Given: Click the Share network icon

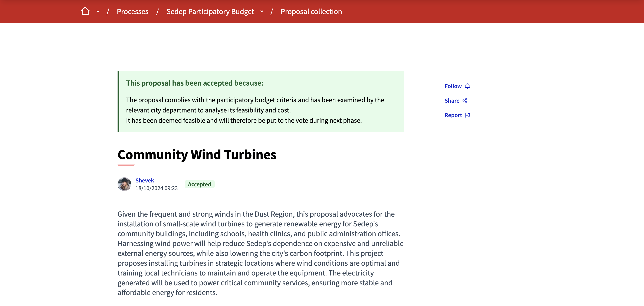Looking at the screenshot, I should [465, 101].
